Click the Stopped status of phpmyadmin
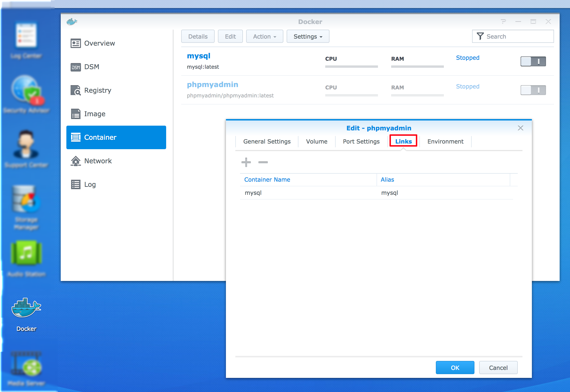This screenshot has width=570, height=392. tap(468, 86)
